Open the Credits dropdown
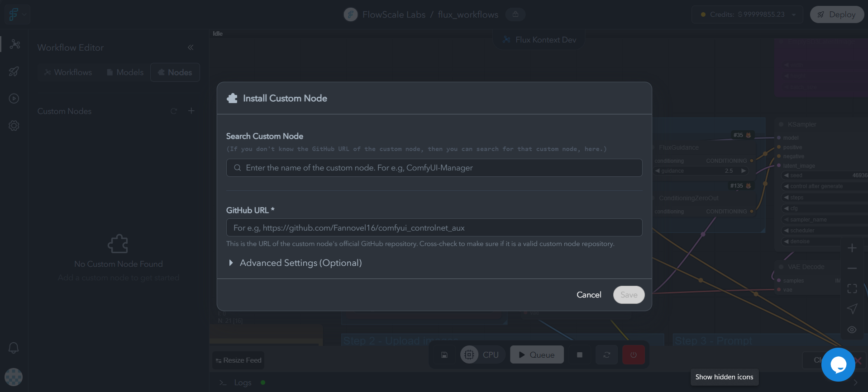 coord(747,14)
